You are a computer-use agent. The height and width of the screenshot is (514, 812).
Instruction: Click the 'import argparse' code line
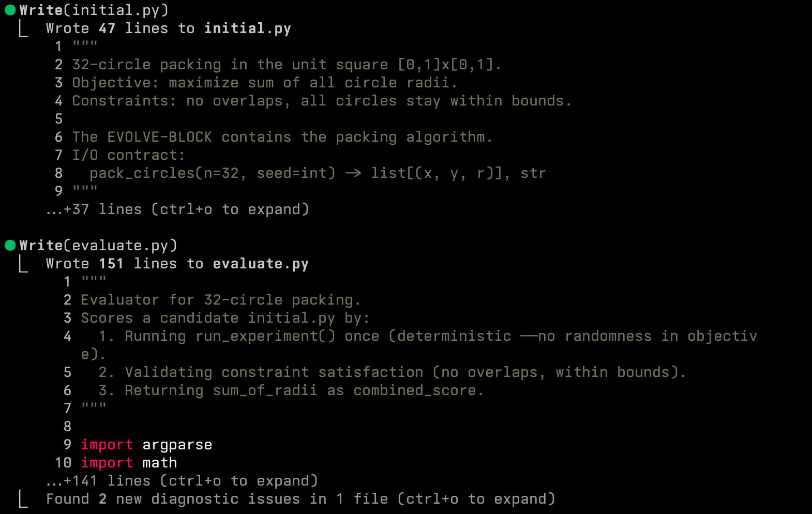(146, 445)
